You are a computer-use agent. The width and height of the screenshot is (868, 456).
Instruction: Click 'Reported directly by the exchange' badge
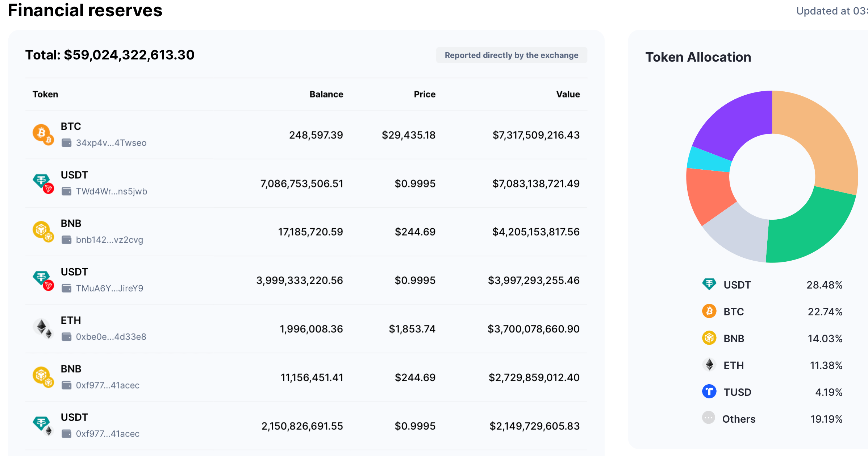[511, 55]
